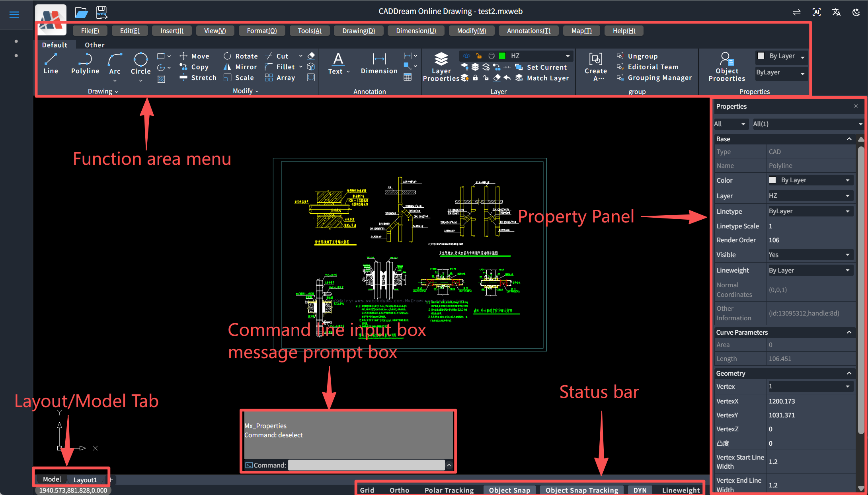
Task: Toggle HZ layer visibility eye icon
Action: (466, 56)
